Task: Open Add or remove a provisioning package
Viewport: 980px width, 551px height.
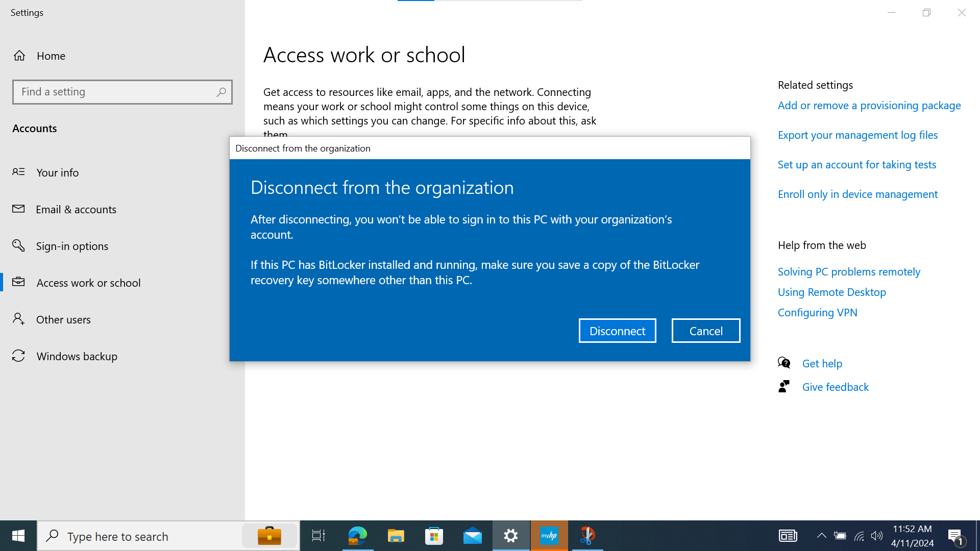Action: (869, 106)
